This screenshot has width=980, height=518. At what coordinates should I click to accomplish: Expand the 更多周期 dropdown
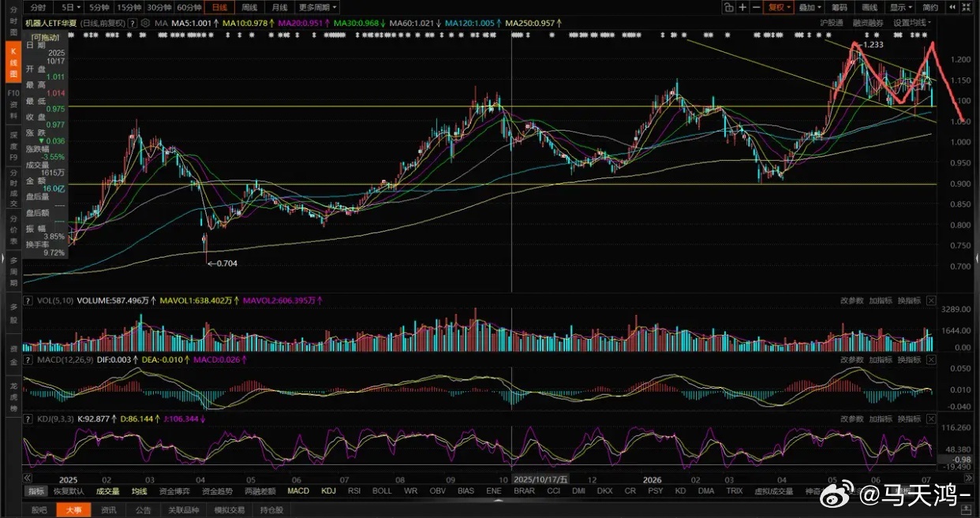point(317,7)
